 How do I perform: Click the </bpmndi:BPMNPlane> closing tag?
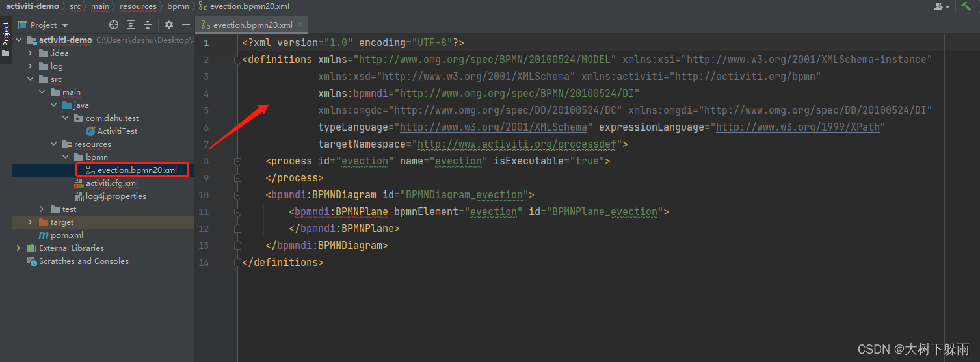[344, 229]
